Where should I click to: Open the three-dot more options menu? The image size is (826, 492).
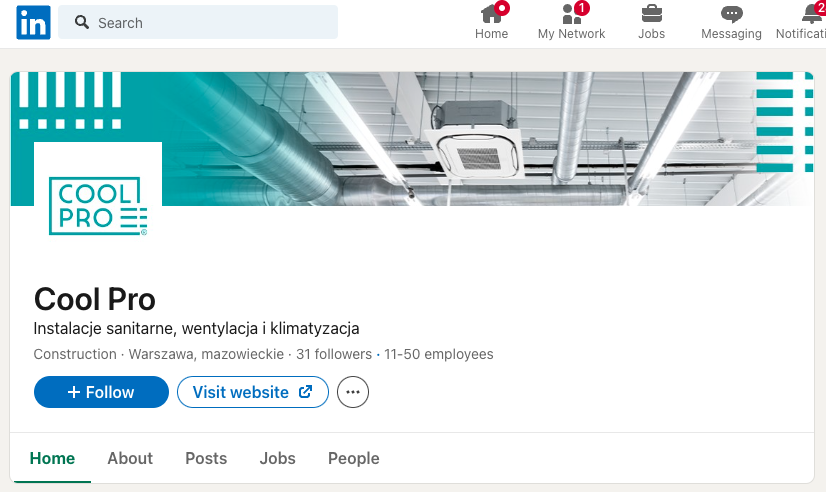353,392
